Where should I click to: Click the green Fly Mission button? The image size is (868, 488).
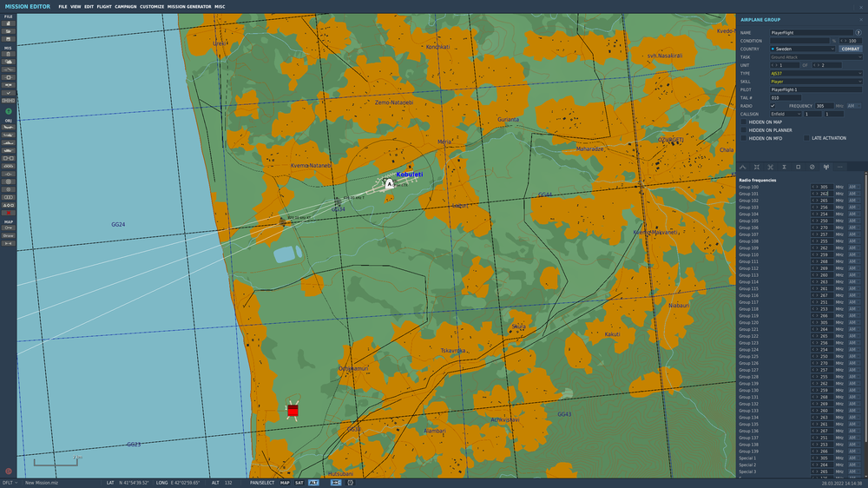pyautogui.click(x=9, y=111)
